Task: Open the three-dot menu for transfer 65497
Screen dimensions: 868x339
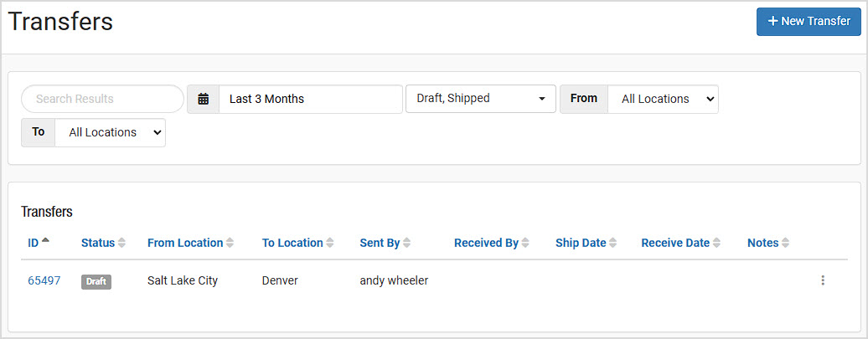Action: tap(823, 280)
